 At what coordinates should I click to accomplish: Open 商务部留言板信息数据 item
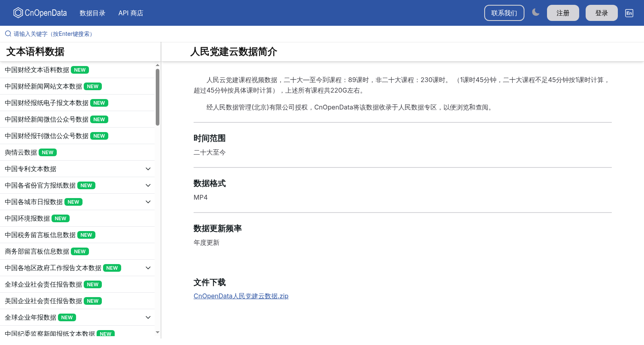[x=77, y=251]
